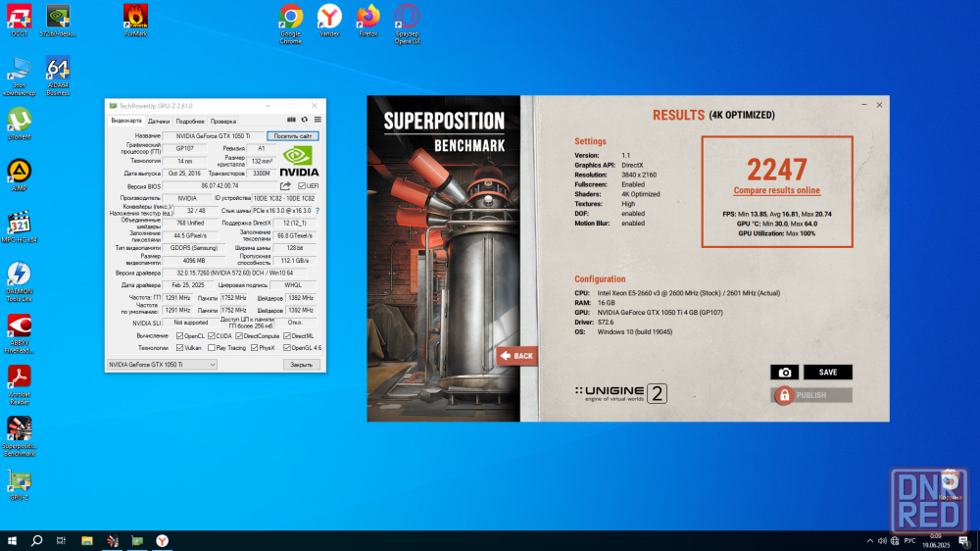980x551 pixels.
Task: Click BACK button in Superposition
Action: click(x=516, y=356)
